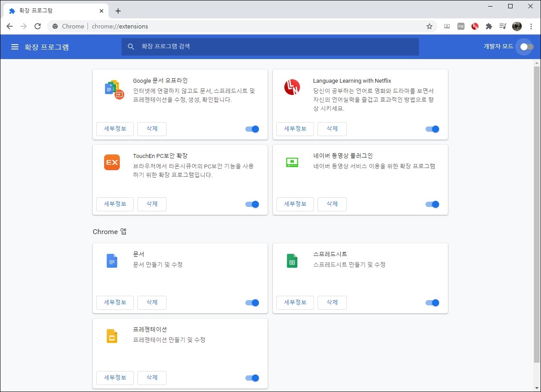This screenshot has height=392, width=541.
Task: Open 세부정보 for 스프레드시트 app
Action: [295, 303]
